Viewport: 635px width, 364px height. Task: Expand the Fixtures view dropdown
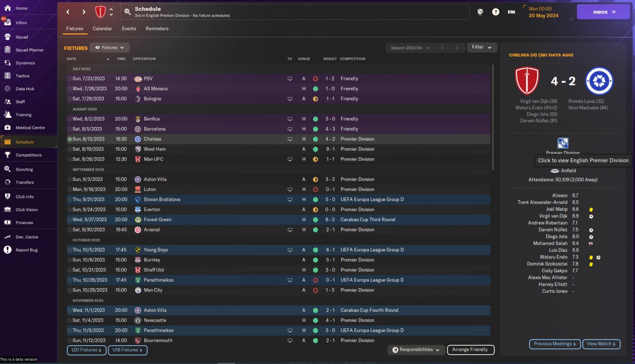110,48
